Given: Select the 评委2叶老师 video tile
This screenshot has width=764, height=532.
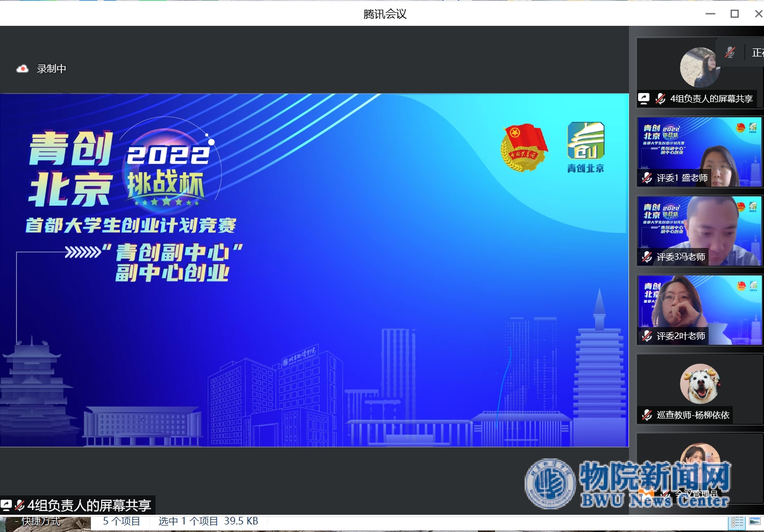Looking at the screenshot, I should [x=699, y=310].
